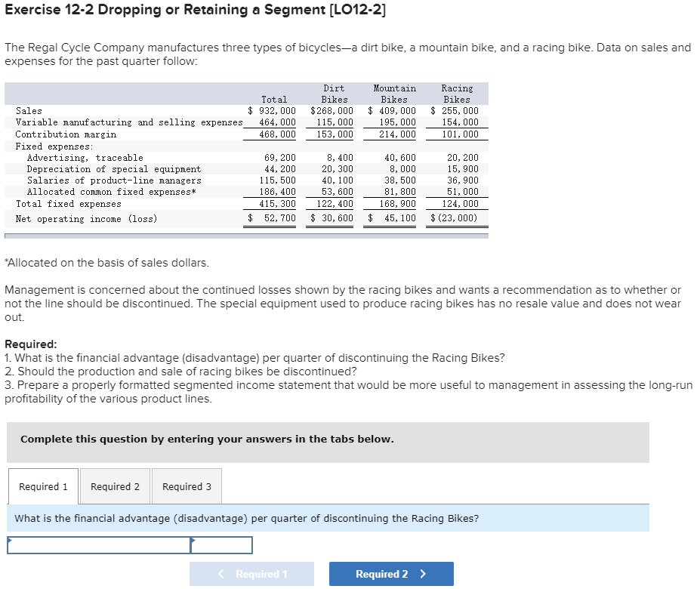Viewport: 700px width, 589px height.
Task: Click the greyed-out Required 1 back button
Action: pos(251,574)
